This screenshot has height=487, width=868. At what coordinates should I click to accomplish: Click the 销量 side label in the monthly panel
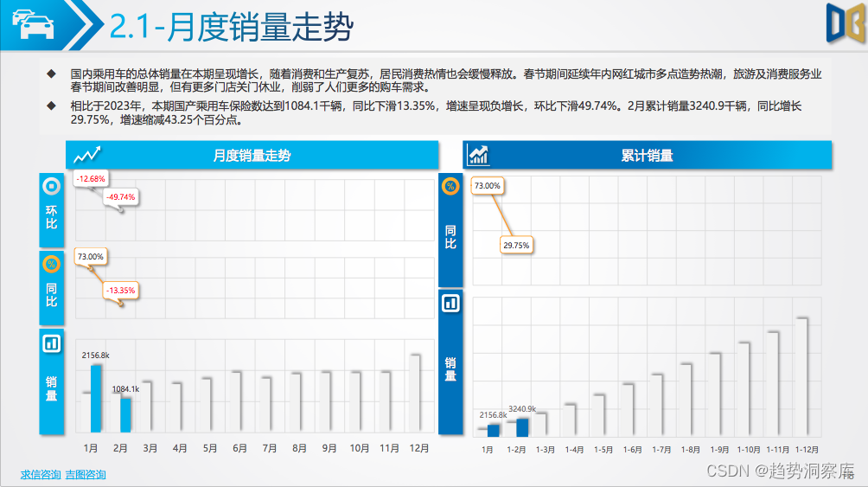[x=52, y=388]
